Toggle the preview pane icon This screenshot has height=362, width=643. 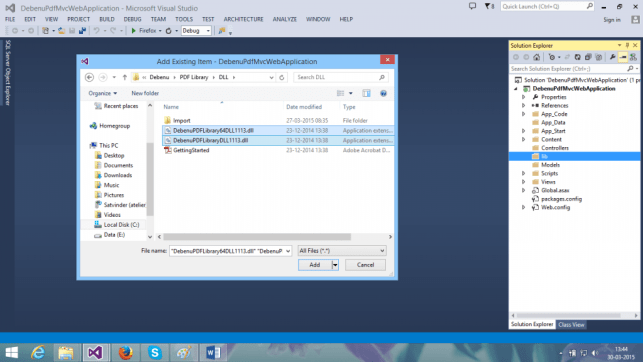(x=366, y=93)
